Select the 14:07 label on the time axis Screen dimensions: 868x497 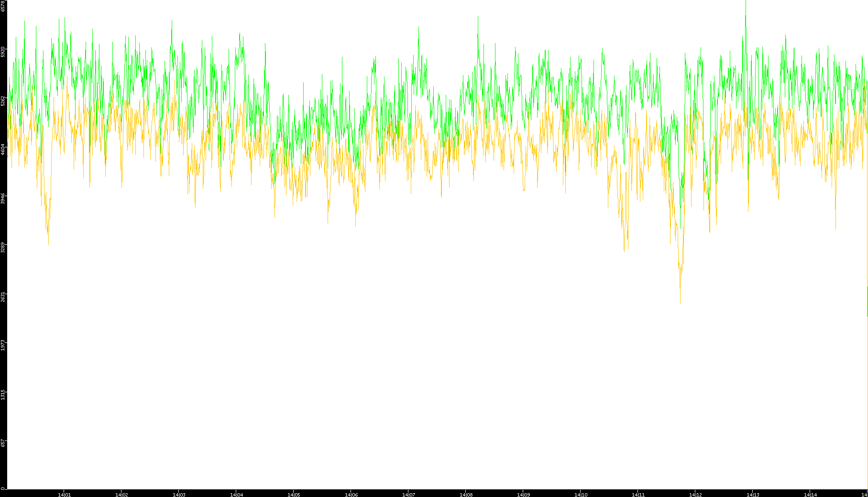tap(408, 495)
